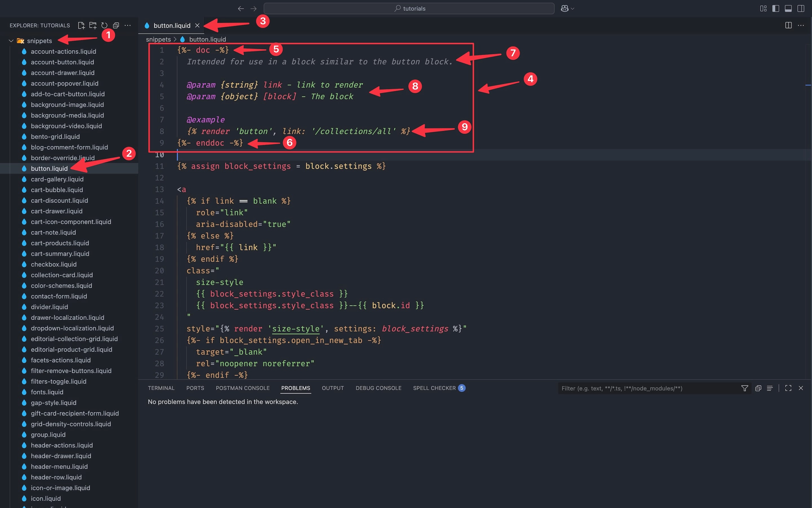Open the SPELL CHECKER tab

pos(439,388)
